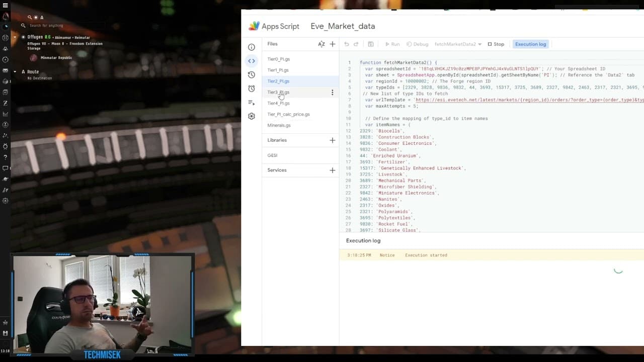Screen dimensions: 644x362
Task: Open the Tier3_PI.gs file
Action: tap(279, 93)
